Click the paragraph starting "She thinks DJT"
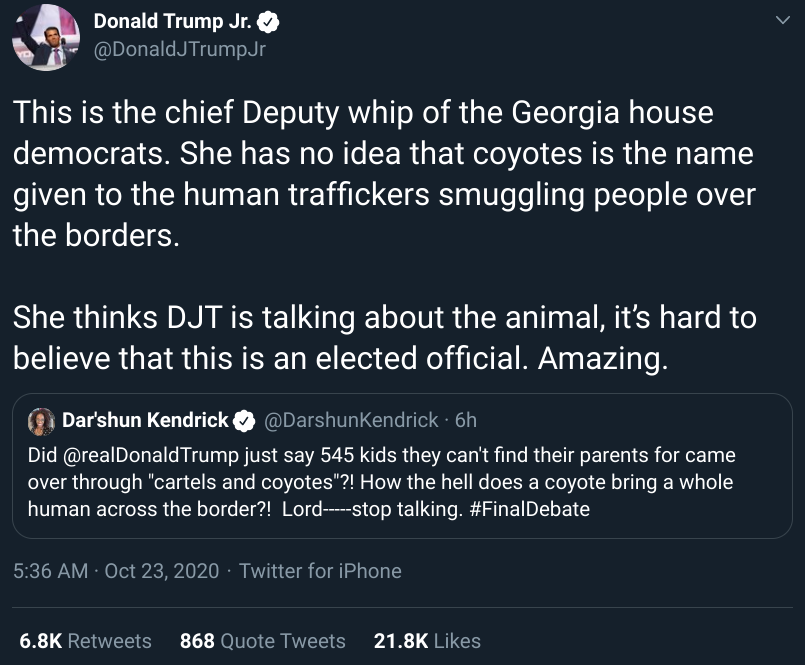 [385, 338]
